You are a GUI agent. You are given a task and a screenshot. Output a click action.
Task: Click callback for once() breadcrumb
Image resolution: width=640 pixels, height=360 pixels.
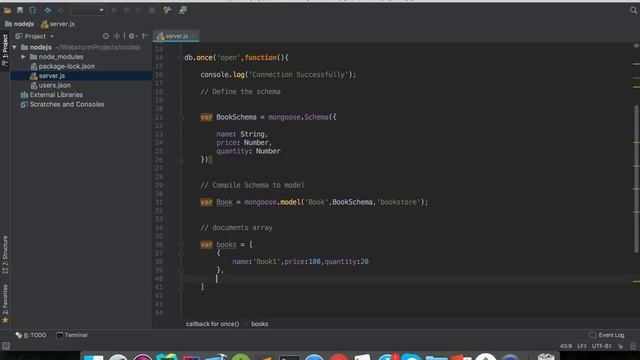212,324
